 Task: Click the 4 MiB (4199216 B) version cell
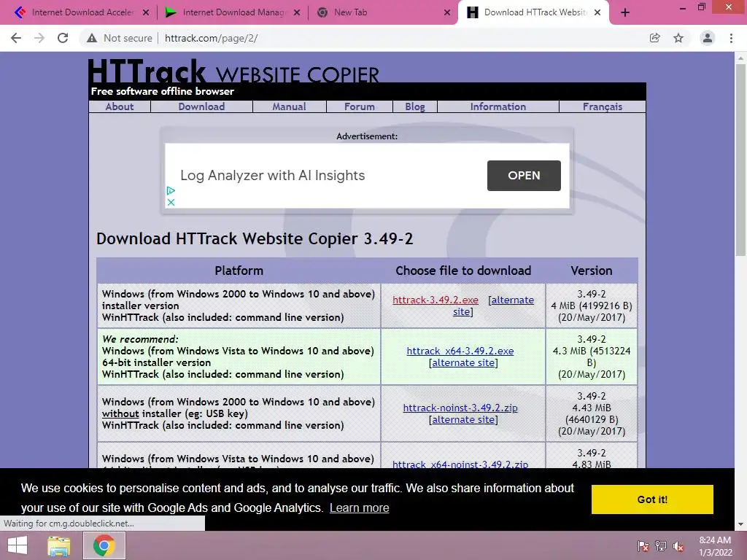(x=591, y=306)
